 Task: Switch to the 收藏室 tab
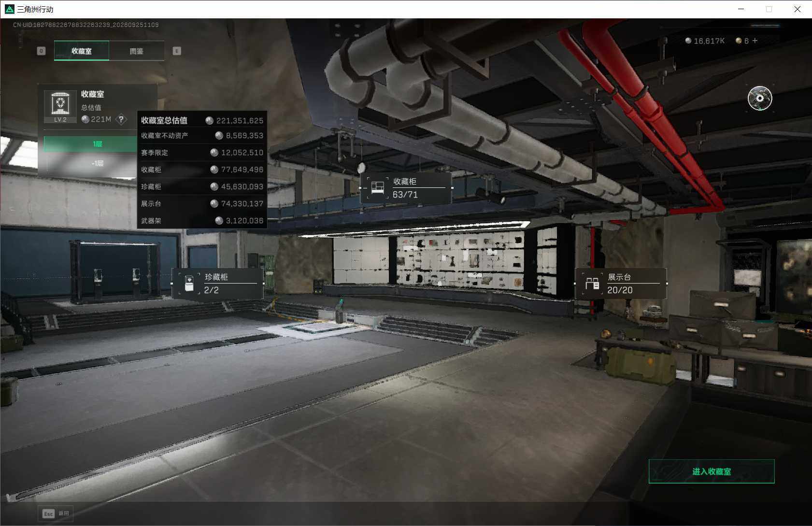(82, 51)
